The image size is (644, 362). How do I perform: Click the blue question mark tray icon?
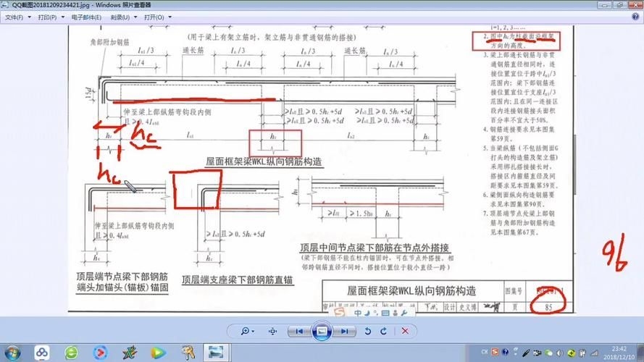tap(505, 352)
